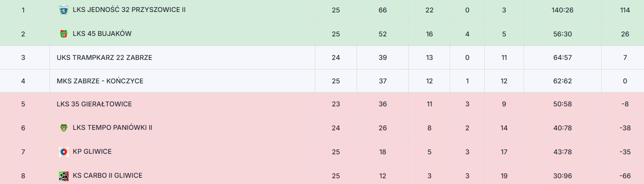
Task: Open the LKS Jedność 32 Przyszowice II team link
Action: pyautogui.click(x=129, y=10)
